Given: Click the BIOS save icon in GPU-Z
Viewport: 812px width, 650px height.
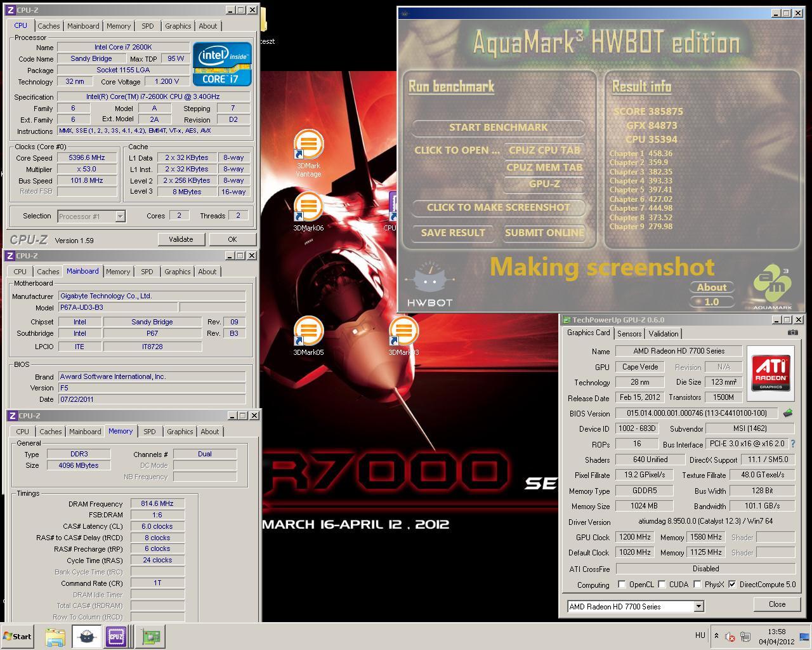Looking at the screenshot, I should pyautogui.click(x=788, y=413).
